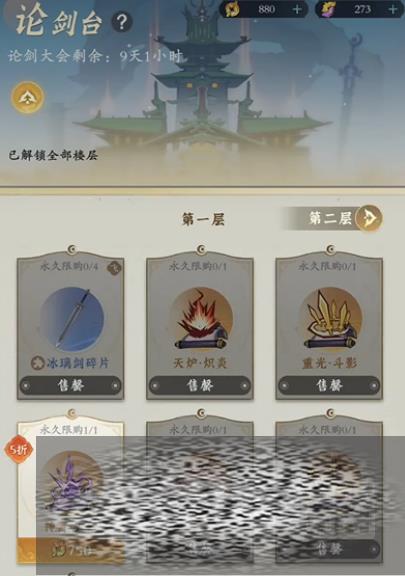Click 售罄 button under 重光·斗影
405x576 pixels.
pos(329,386)
